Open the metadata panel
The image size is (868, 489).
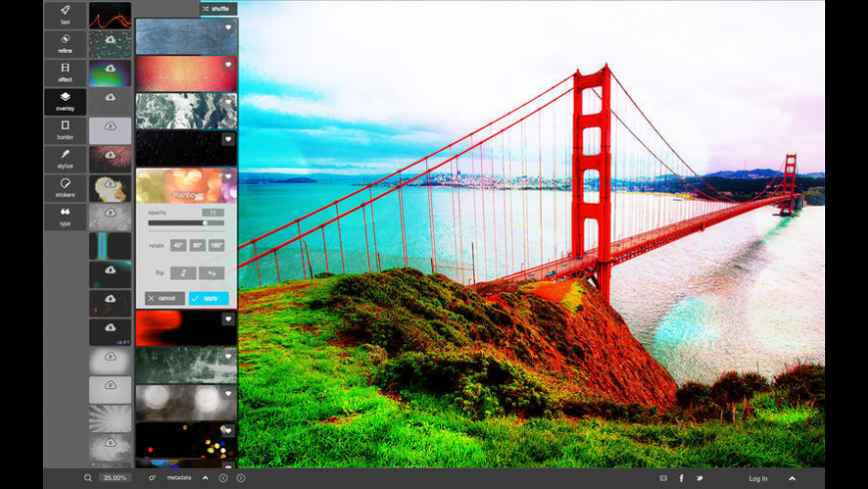coord(179,478)
